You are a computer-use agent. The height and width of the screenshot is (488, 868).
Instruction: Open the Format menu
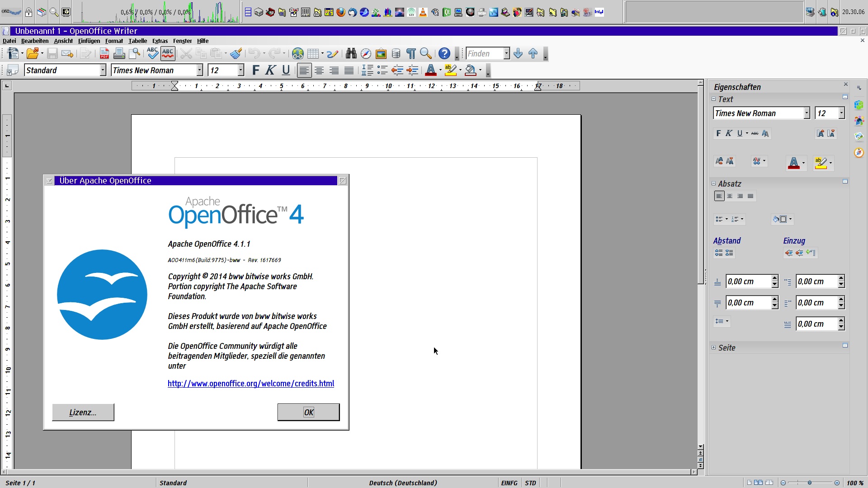(114, 41)
